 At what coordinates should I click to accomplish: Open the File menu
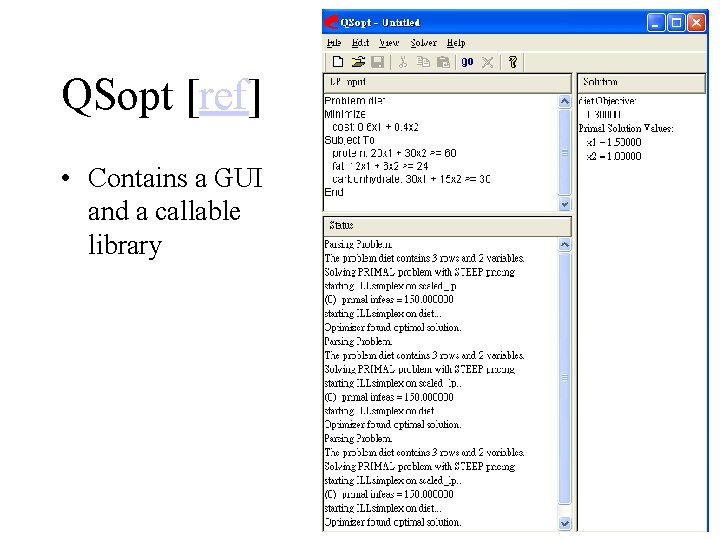coord(334,43)
